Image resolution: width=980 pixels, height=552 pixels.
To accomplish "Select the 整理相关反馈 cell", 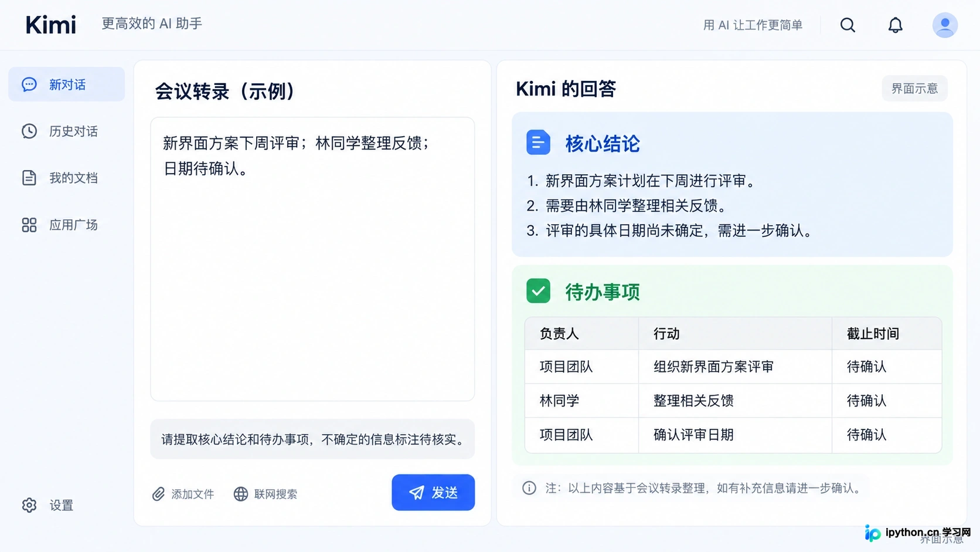I will [735, 401].
